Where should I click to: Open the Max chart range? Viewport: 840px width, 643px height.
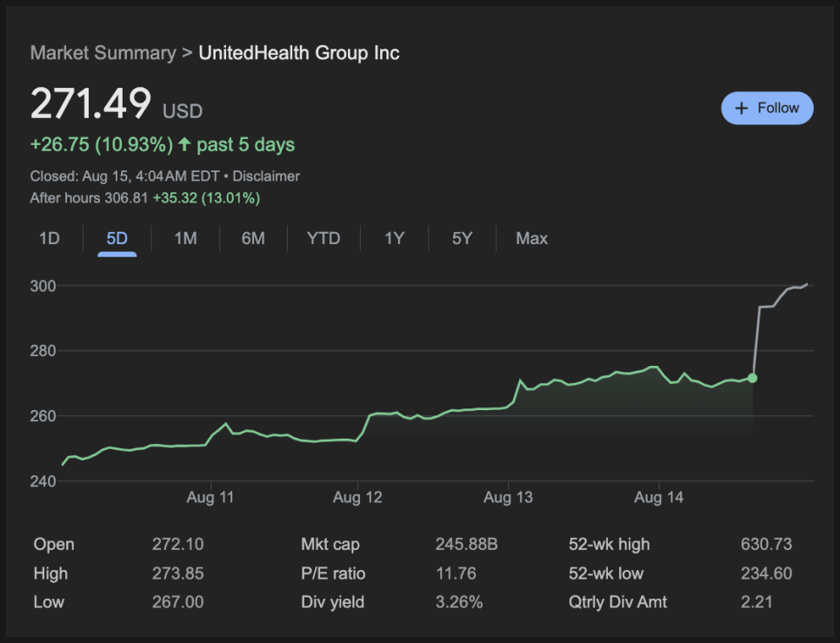[x=531, y=238]
